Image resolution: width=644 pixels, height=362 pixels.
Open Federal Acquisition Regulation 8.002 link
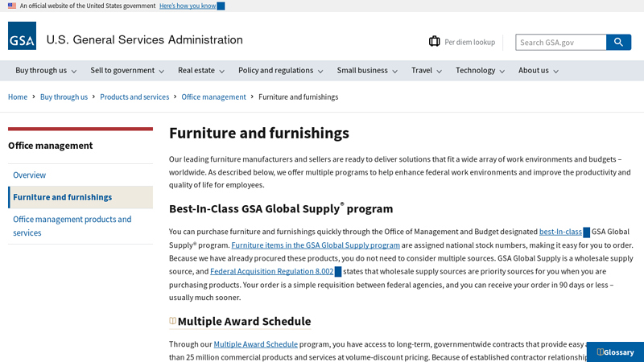pyautogui.click(x=271, y=271)
